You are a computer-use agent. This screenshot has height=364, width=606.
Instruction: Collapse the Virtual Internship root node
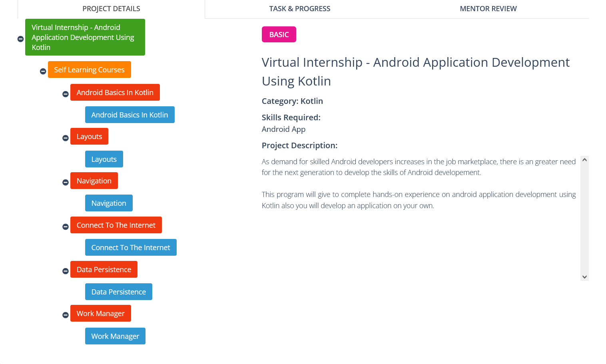[20, 38]
